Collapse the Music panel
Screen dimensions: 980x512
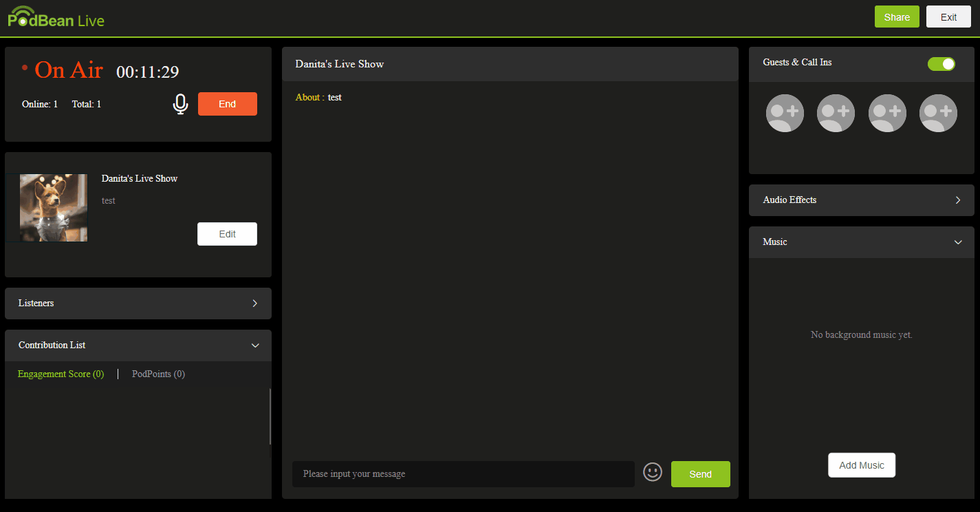pyautogui.click(x=957, y=242)
